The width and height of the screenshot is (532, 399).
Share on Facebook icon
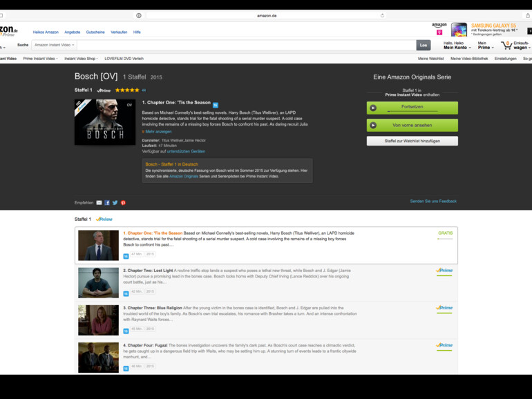(x=107, y=203)
